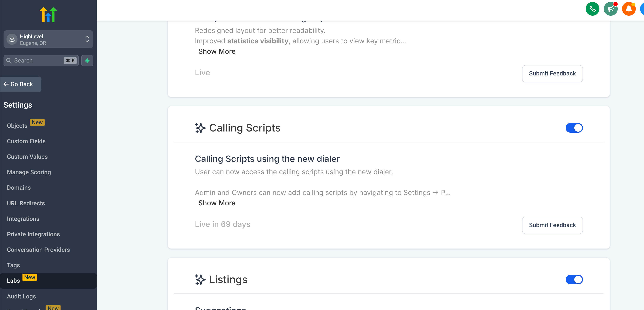Viewport: 644px width, 310px height.
Task: Expand Show More under Calling Scripts
Action: click(217, 203)
